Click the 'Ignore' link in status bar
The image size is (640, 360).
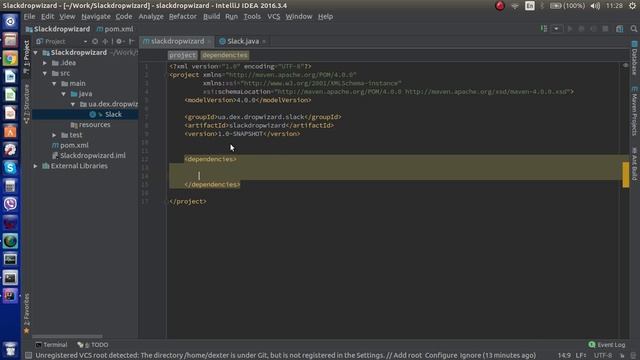click(x=469, y=355)
